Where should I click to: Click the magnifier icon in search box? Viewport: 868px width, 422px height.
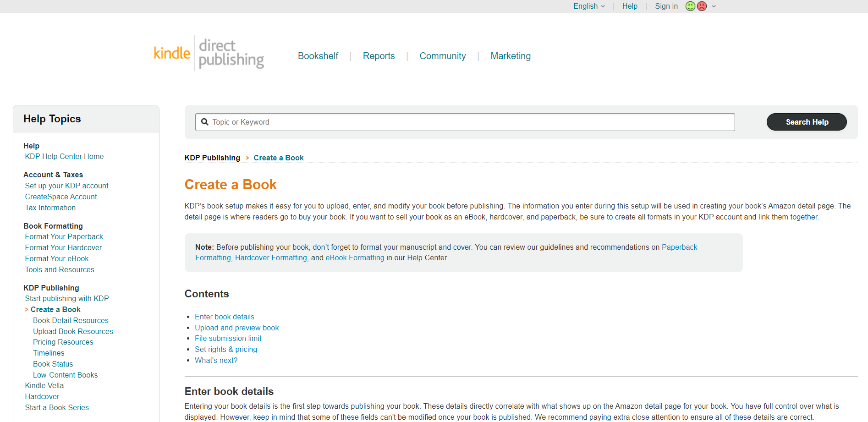point(205,122)
